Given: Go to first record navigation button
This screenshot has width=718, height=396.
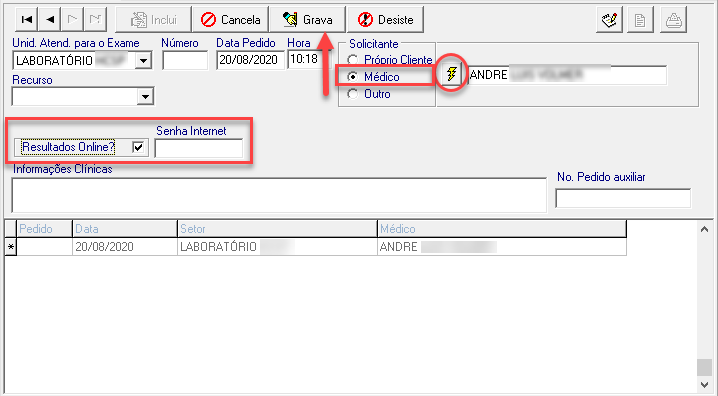Looking at the screenshot, I should 27,19.
